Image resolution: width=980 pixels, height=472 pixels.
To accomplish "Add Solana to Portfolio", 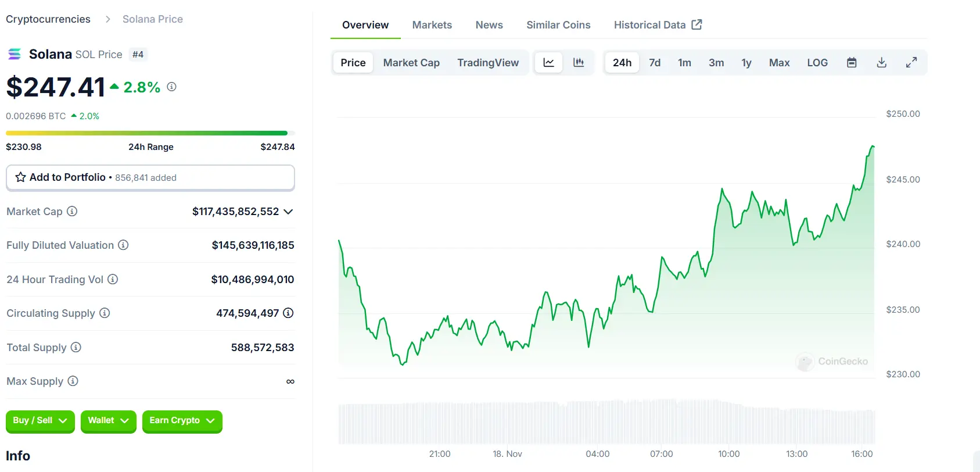I will coord(150,177).
